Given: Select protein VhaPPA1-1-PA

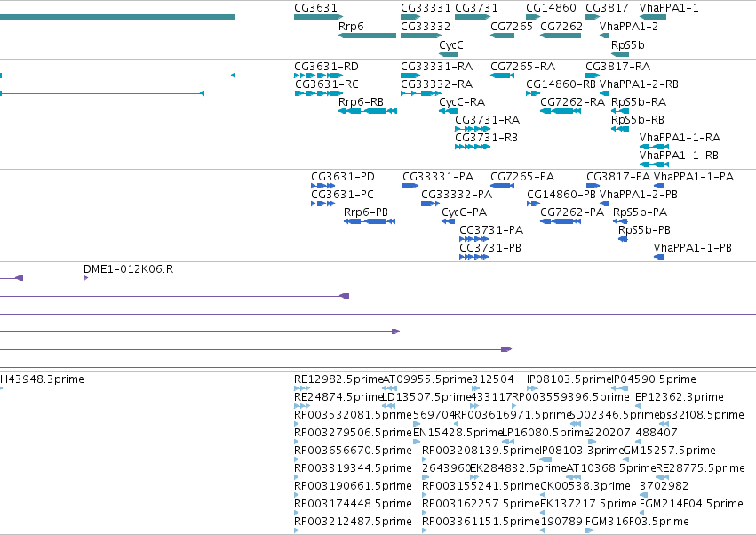Looking at the screenshot, I should (x=694, y=177).
